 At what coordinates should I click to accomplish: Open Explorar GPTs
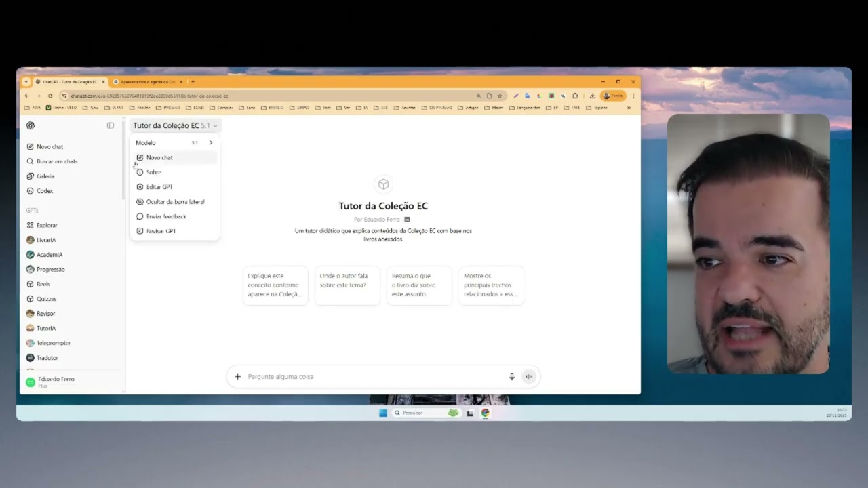[x=42, y=225]
